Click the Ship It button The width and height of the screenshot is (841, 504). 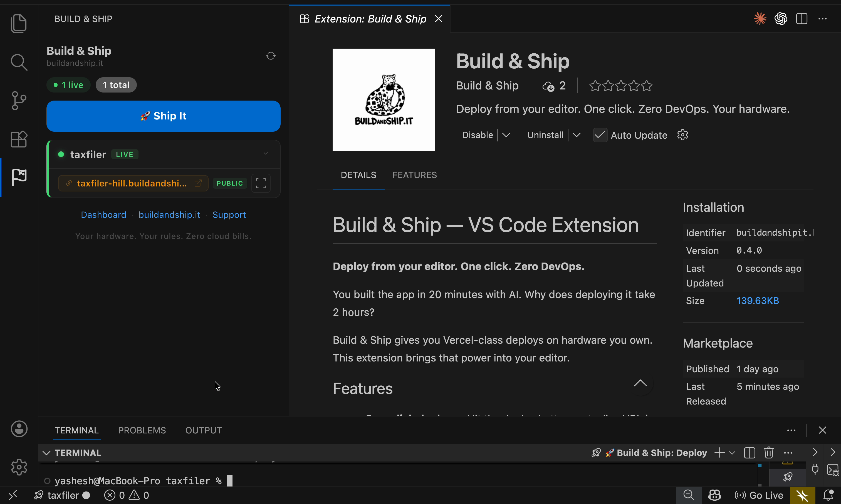(163, 116)
